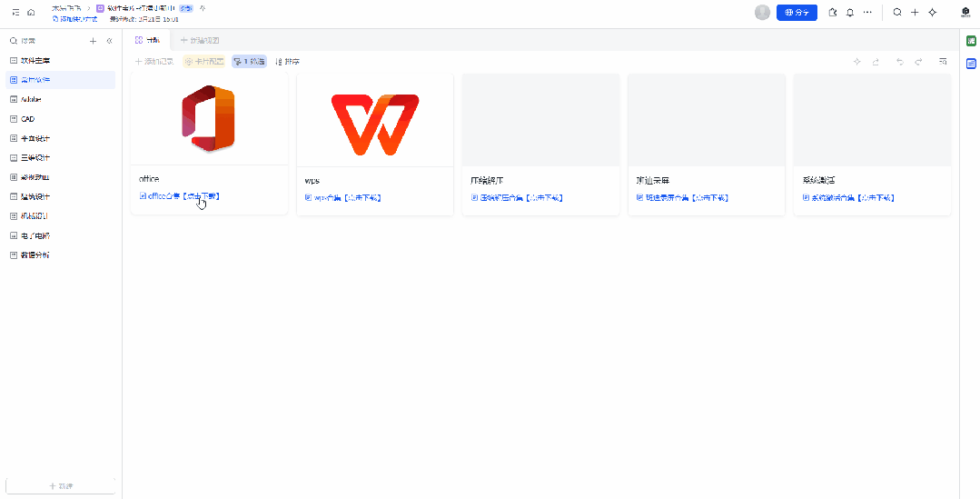Click the empty cover of 系统激活 card
980x499 pixels.
(x=873, y=120)
